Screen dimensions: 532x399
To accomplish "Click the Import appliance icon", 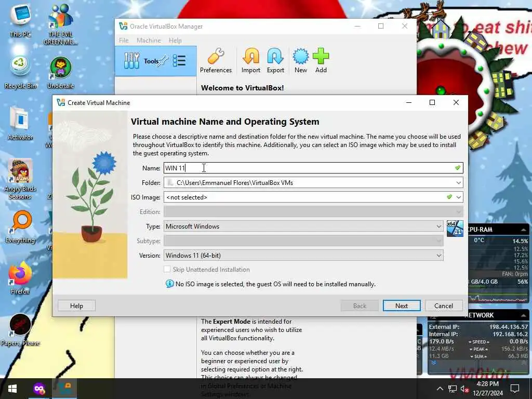I will [251, 61].
